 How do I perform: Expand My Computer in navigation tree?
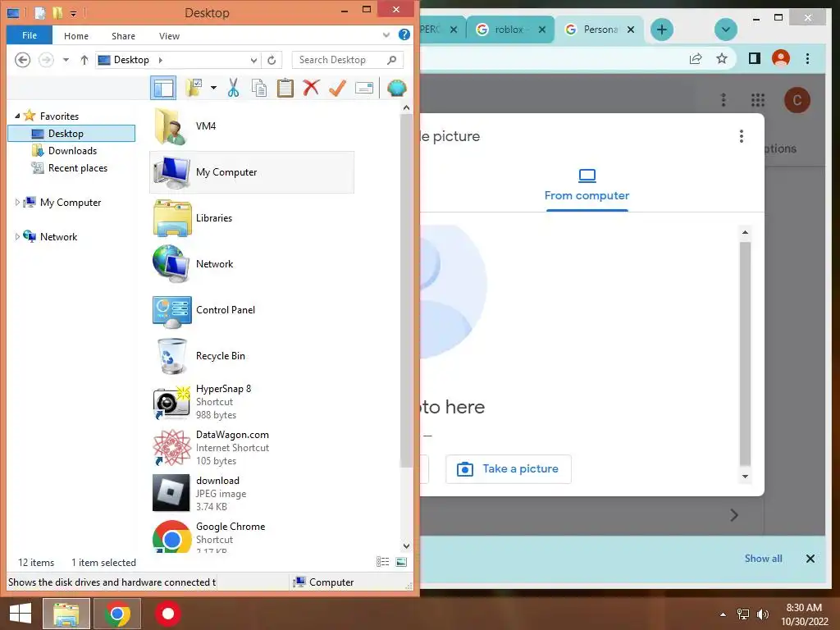[17, 203]
